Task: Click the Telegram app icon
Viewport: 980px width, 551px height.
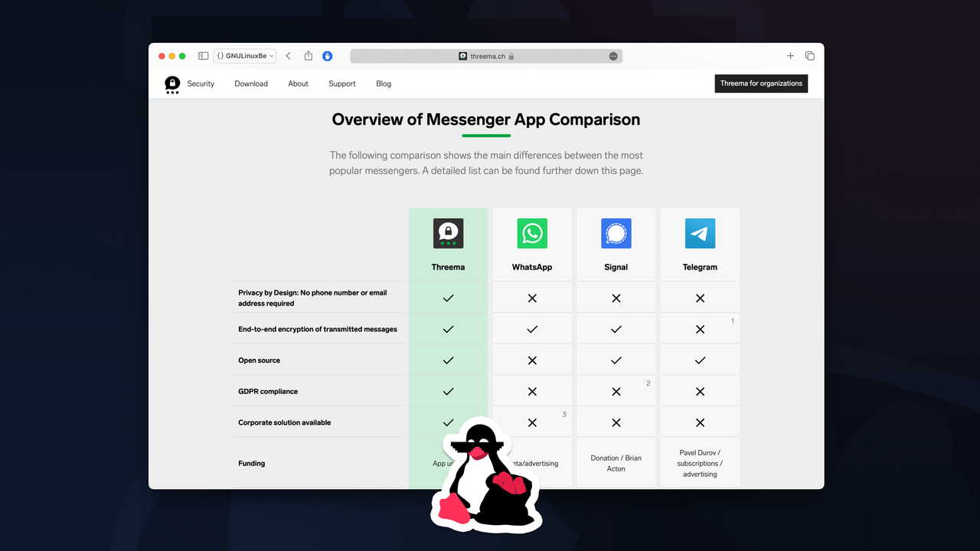Action: click(x=700, y=233)
